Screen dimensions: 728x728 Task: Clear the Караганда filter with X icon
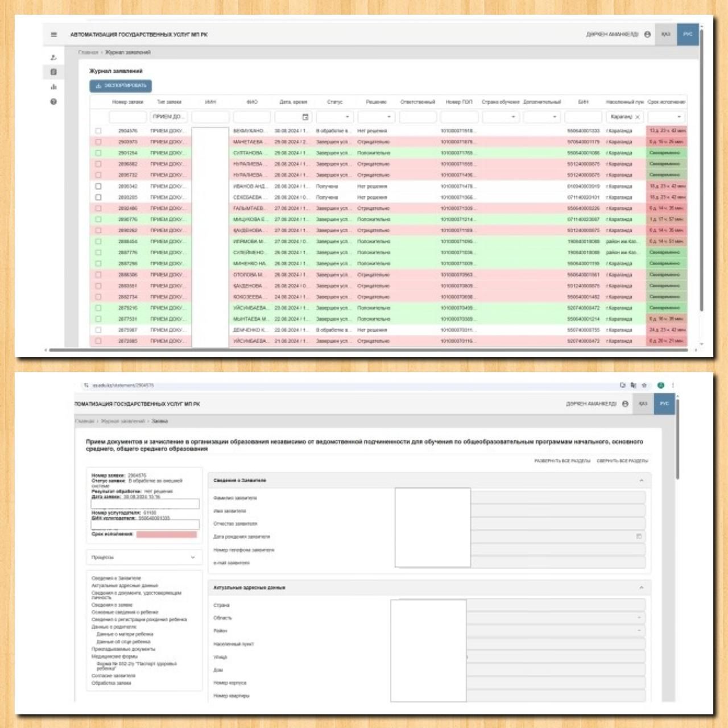coord(638,117)
